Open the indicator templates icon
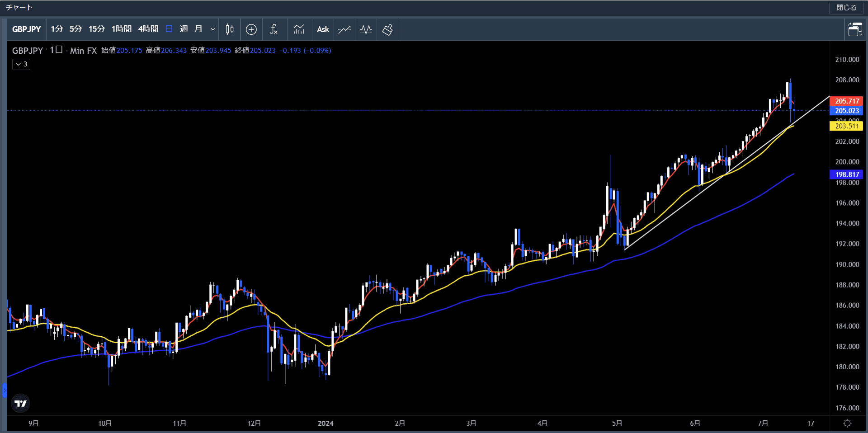 (x=299, y=29)
